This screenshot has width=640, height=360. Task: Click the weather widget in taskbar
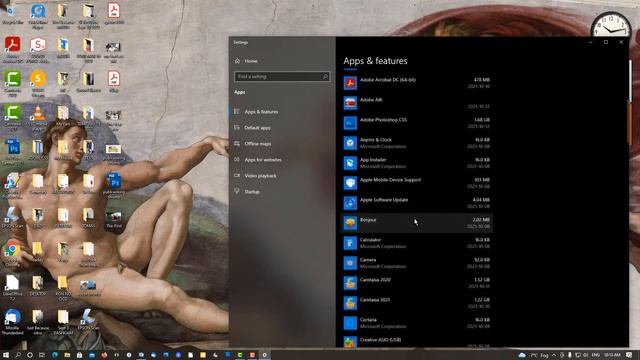point(533,355)
